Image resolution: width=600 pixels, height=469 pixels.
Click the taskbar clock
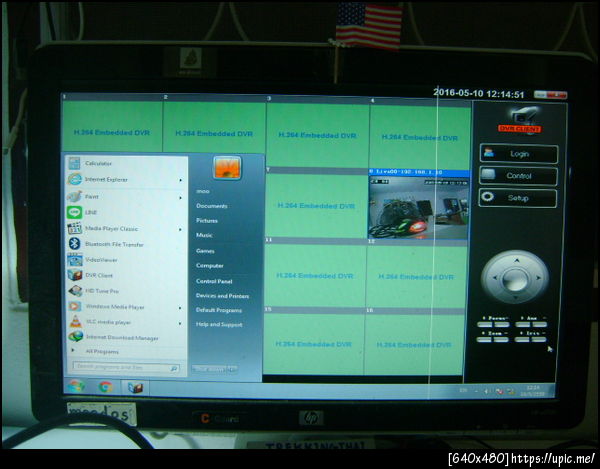click(x=533, y=391)
